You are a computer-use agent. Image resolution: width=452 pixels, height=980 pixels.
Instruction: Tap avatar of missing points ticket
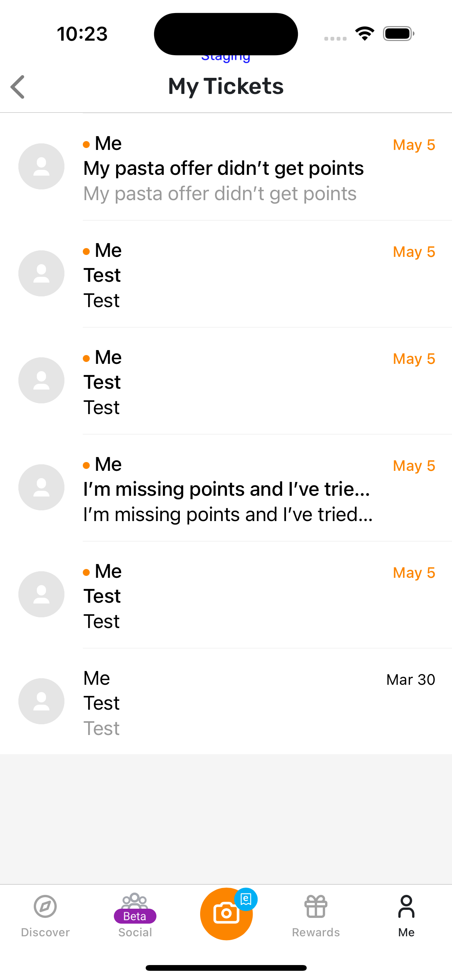tap(41, 487)
